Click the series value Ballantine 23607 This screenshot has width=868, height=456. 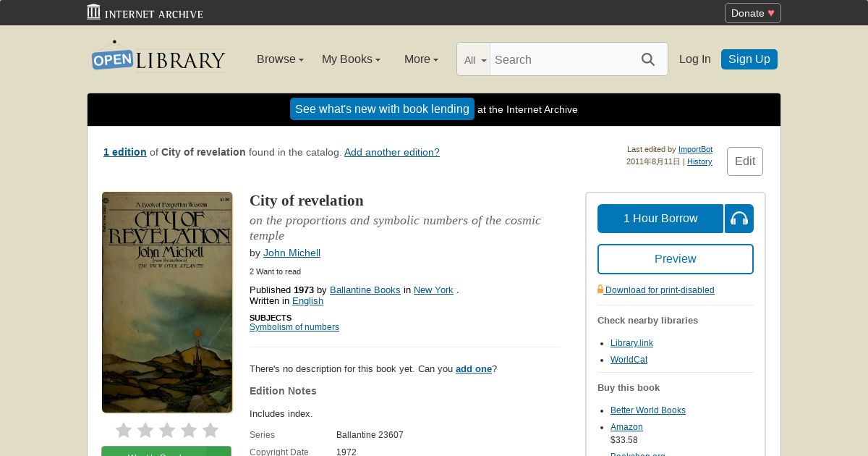pos(370,435)
